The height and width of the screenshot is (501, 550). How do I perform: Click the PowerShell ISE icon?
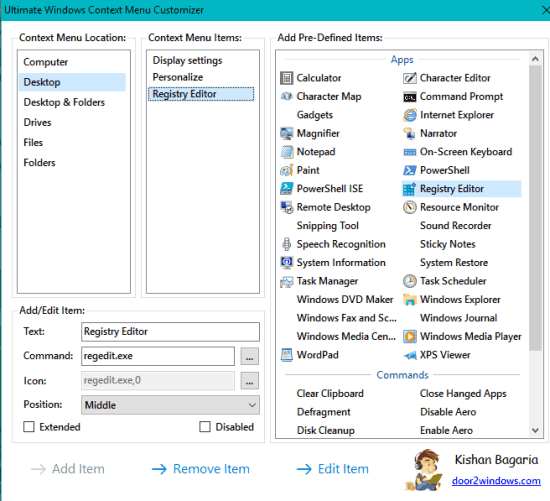pos(286,188)
